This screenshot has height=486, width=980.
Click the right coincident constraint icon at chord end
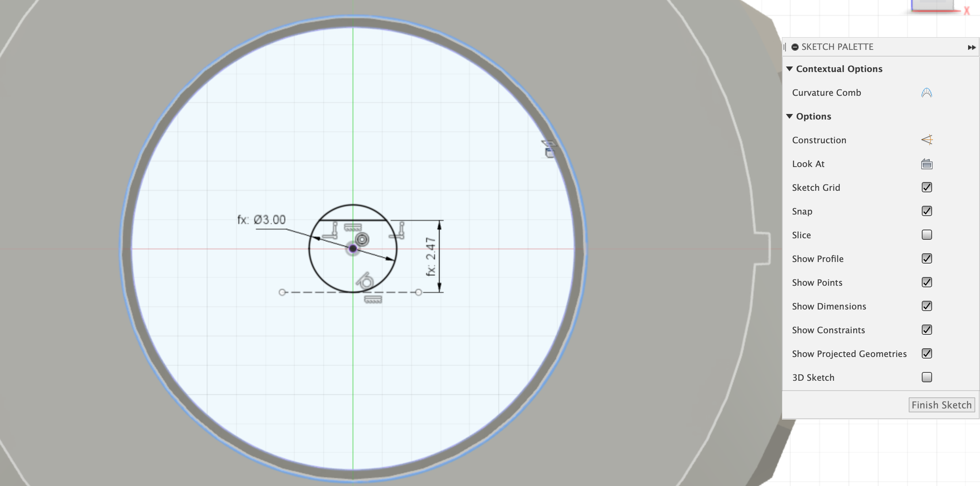[x=397, y=230]
